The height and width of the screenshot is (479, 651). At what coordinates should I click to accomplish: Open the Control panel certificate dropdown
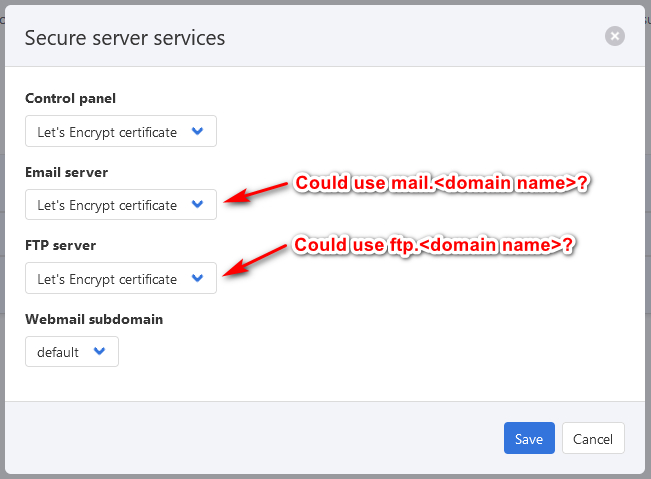point(120,132)
